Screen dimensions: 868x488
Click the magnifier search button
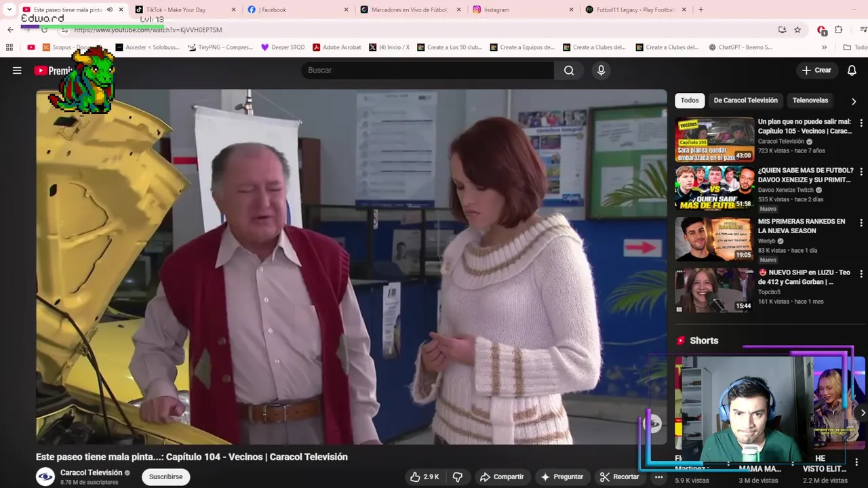coord(569,70)
